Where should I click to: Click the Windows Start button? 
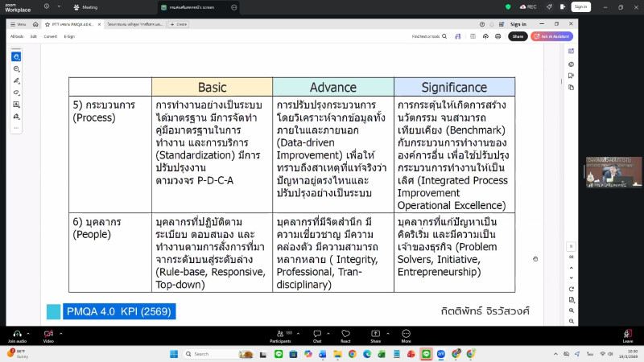174,354
